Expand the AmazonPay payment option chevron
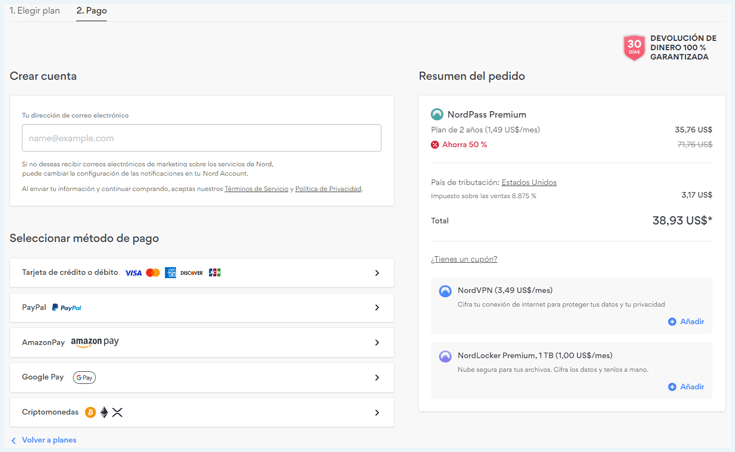Viewport: 735px width, 452px height. click(377, 343)
